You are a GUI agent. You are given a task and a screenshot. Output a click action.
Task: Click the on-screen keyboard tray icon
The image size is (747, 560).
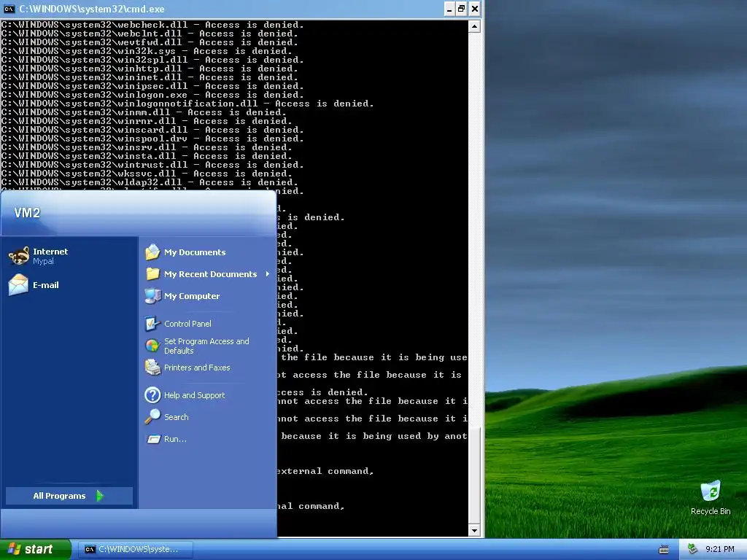click(664, 550)
